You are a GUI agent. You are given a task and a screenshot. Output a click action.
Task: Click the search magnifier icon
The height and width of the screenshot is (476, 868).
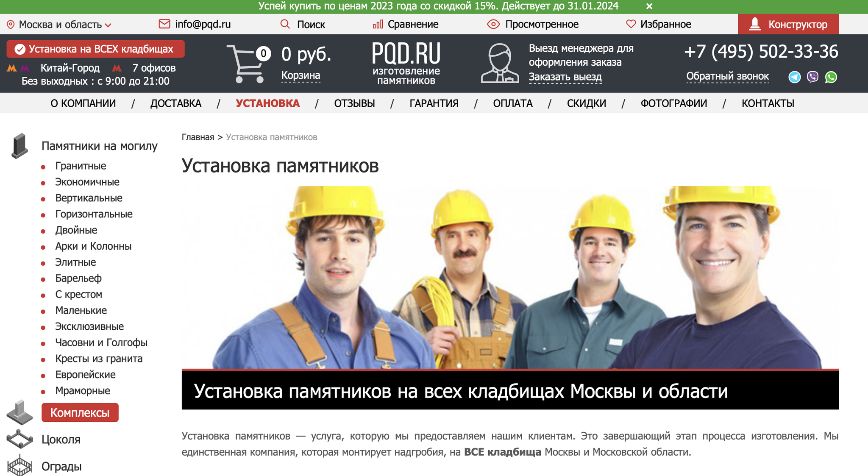tap(285, 24)
